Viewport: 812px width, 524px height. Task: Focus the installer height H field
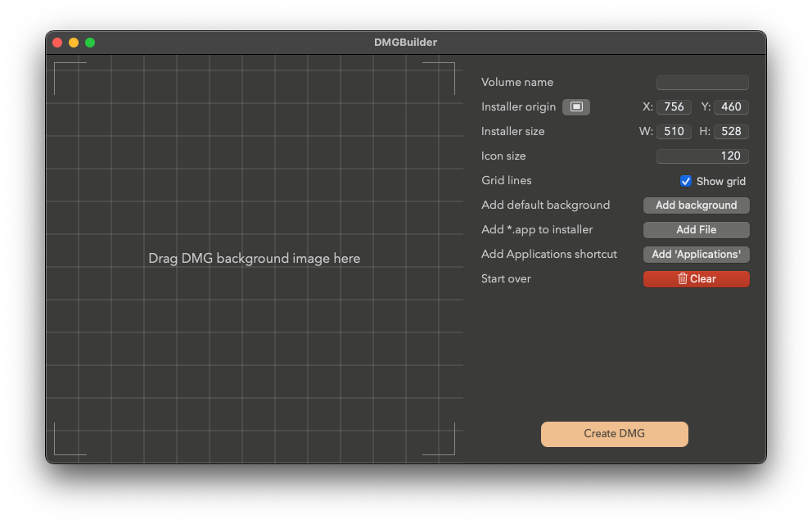click(731, 132)
